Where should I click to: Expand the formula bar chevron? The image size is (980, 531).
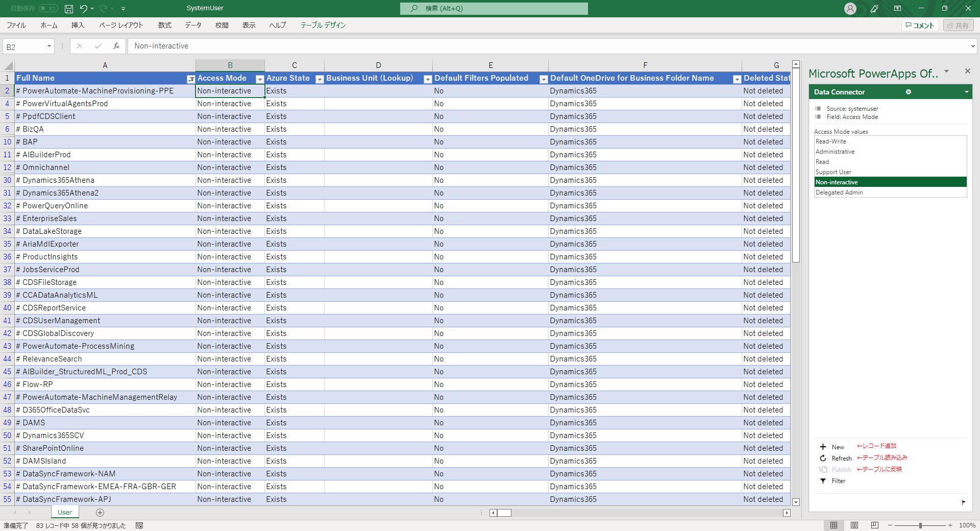pyautogui.click(x=973, y=46)
